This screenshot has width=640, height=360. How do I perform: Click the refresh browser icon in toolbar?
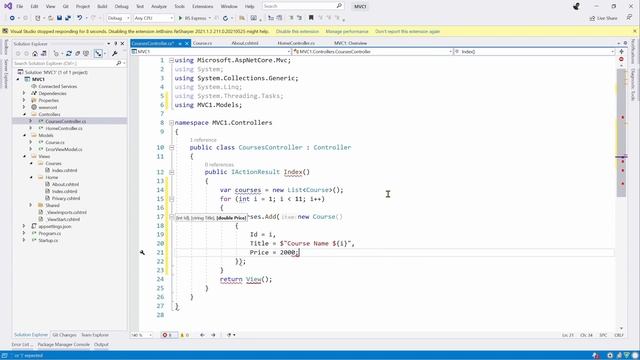click(x=225, y=18)
